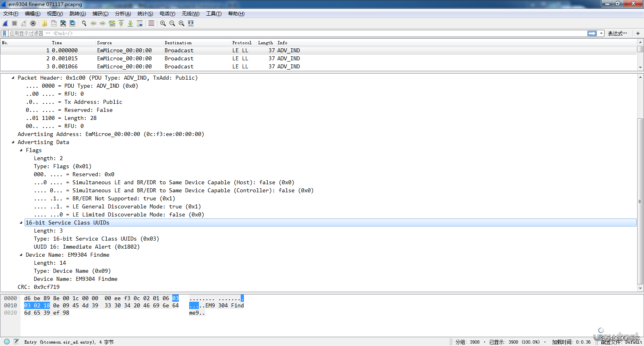Open the 编辑(E) menu
This screenshot has height=346, width=644.
[33, 14]
